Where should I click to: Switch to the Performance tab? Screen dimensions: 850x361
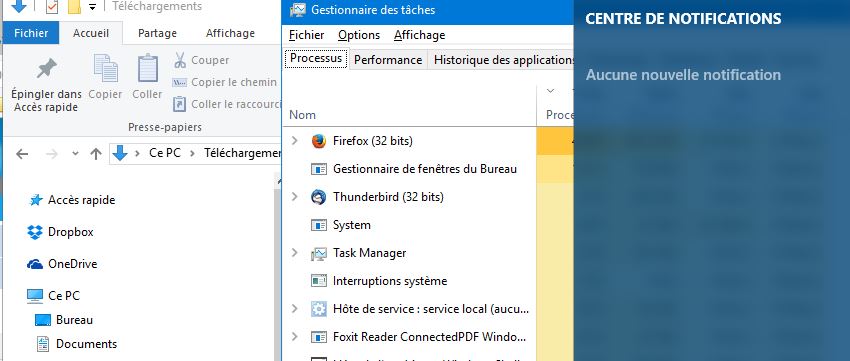[388, 60]
